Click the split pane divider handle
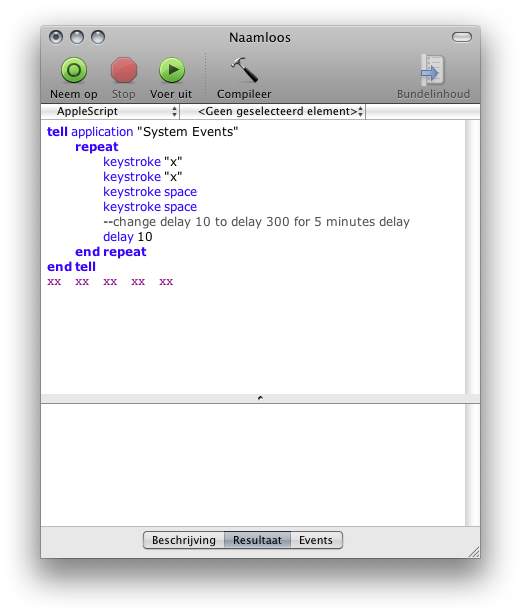This screenshot has height=614, width=521. tap(260, 398)
